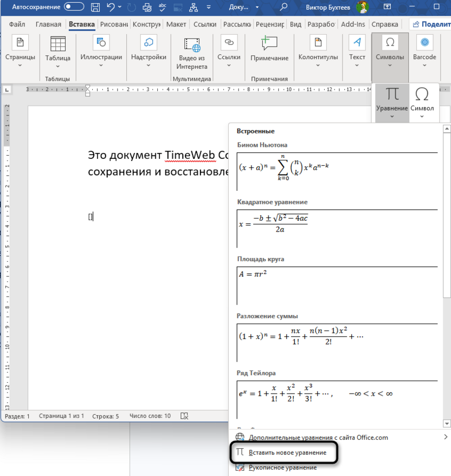Open the document name dropdown in the title bar
This screenshot has height=476, width=451.
tap(257, 7)
